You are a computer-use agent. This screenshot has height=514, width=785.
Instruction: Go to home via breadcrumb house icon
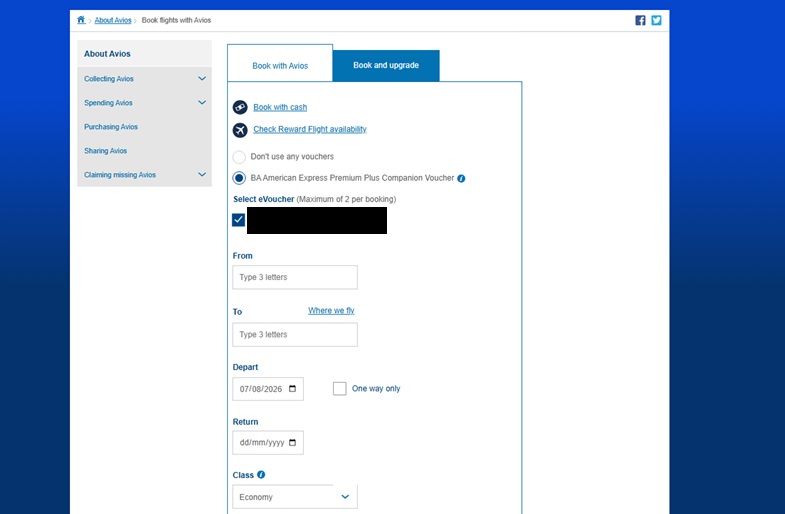(x=81, y=20)
